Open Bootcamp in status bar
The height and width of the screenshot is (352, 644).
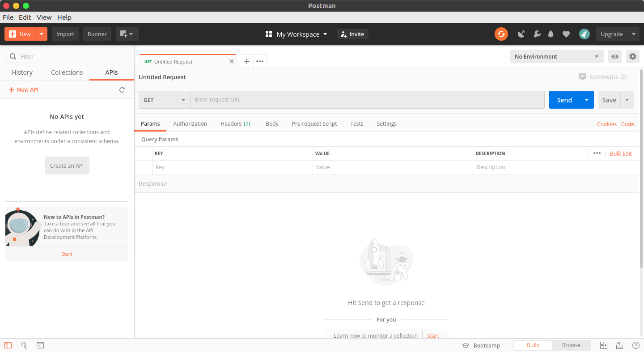click(481, 345)
